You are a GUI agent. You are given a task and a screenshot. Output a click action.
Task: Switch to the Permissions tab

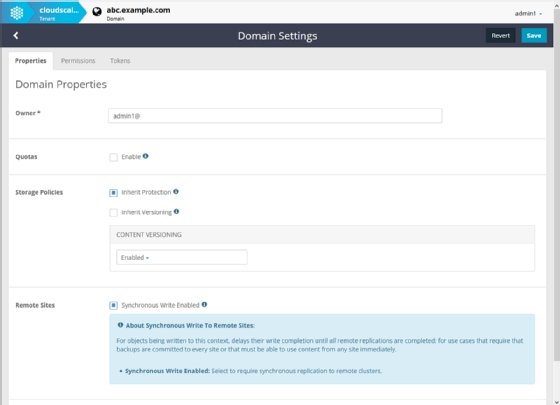click(78, 61)
